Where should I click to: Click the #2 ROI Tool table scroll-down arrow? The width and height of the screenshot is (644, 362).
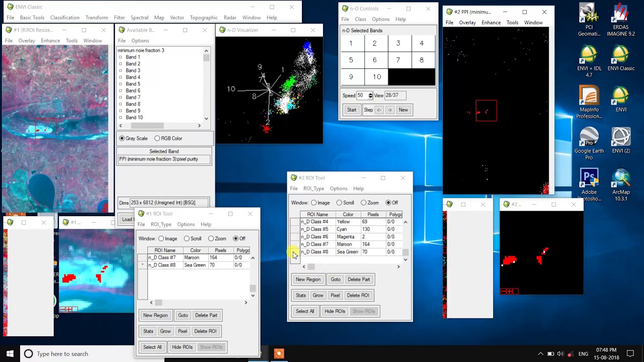point(406,259)
